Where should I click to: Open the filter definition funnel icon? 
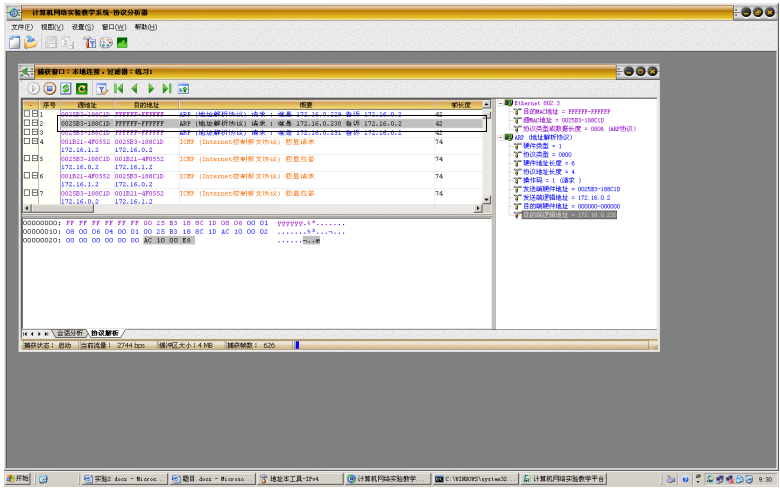tap(90, 43)
